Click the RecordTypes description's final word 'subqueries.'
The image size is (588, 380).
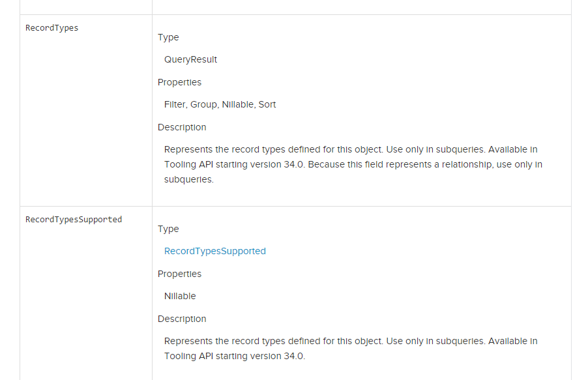188,179
